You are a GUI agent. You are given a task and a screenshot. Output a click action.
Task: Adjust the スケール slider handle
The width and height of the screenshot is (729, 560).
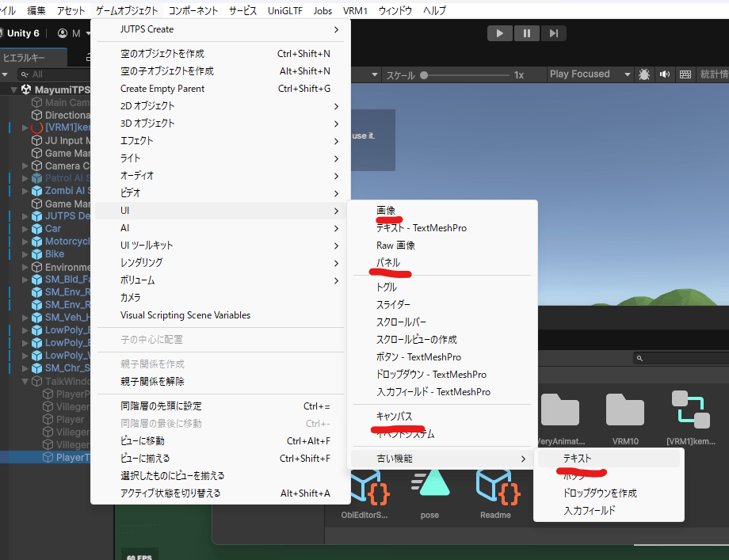[425, 75]
